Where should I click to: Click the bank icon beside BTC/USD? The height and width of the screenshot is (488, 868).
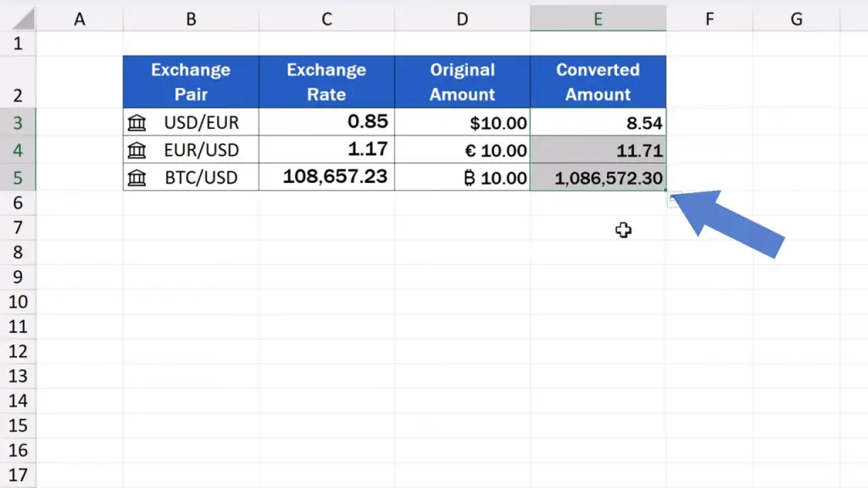[x=136, y=178]
